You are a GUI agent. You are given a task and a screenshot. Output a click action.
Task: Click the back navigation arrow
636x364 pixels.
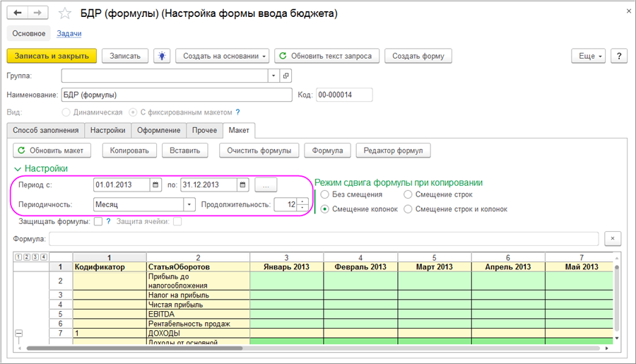click(18, 13)
